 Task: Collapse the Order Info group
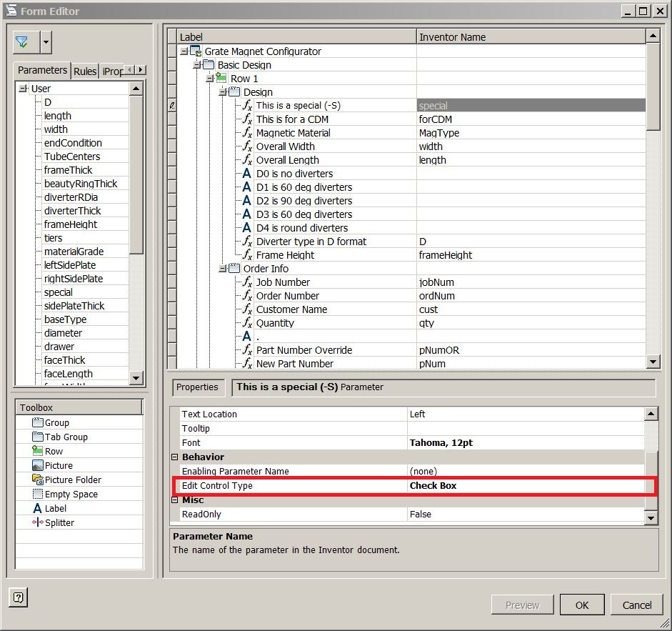pos(222,269)
